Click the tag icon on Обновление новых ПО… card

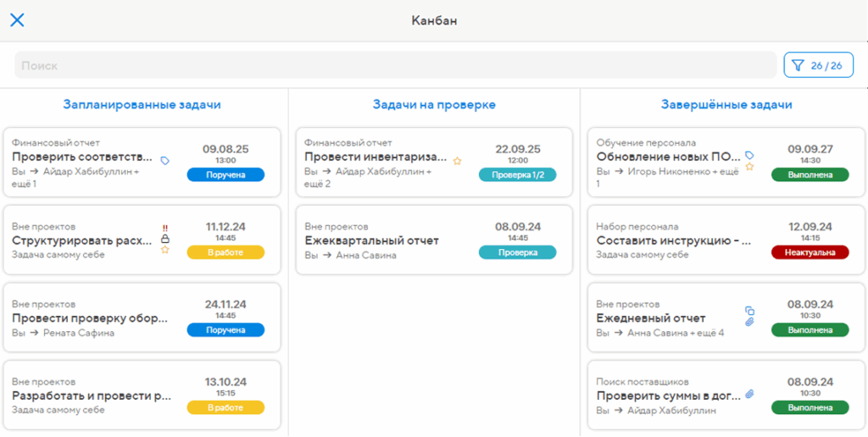click(749, 155)
